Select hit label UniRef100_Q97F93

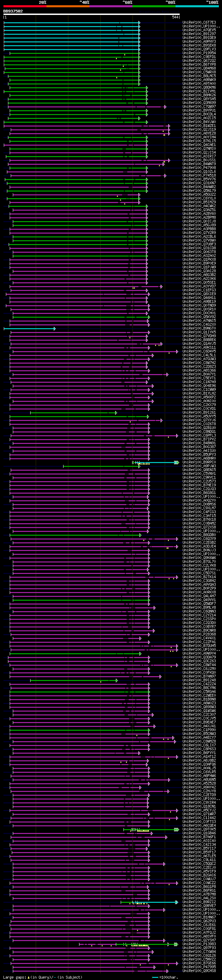[x=199, y=948]
